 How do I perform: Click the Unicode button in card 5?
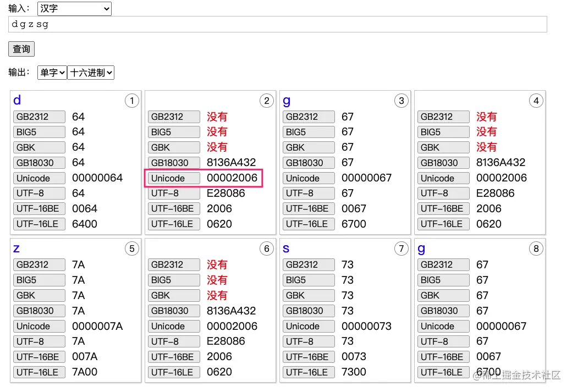pyautogui.click(x=40, y=327)
